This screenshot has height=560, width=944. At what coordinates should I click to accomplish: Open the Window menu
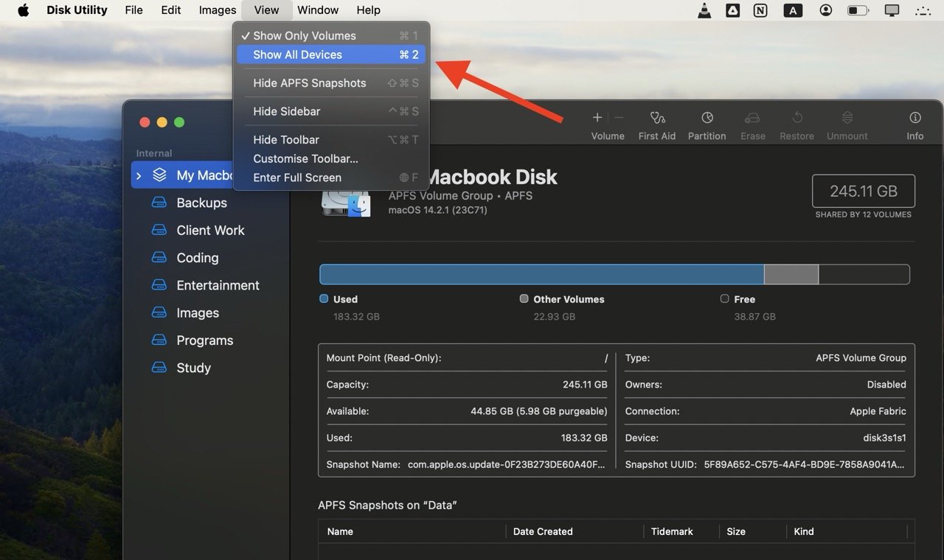[x=318, y=10]
